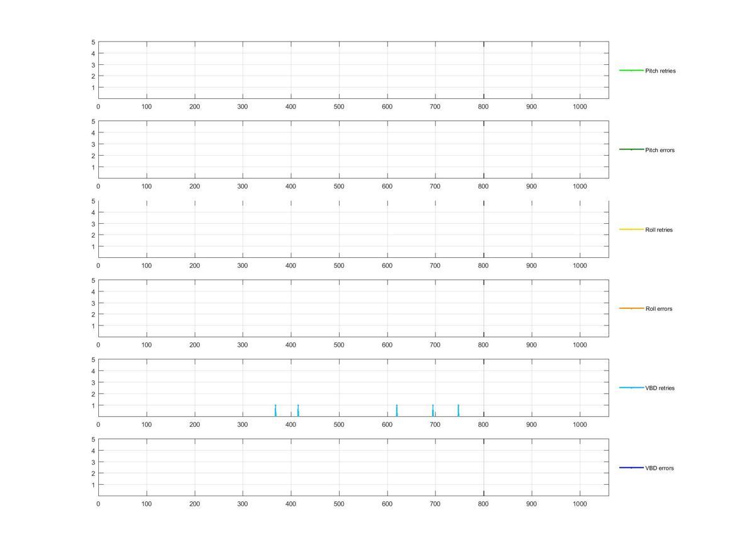Click the VBD retries spike near x=620
This screenshot has width=756, height=558.
pyautogui.click(x=397, y=410)
